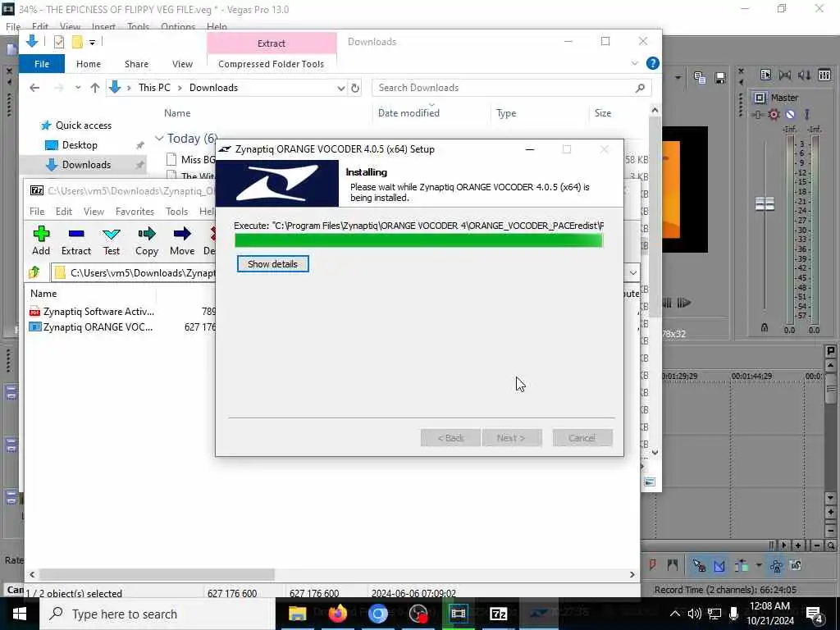Viewport: 840px width, 630px height.
Task: Open Customize Quick Access Toolbar dropdown
Action: 92,42
